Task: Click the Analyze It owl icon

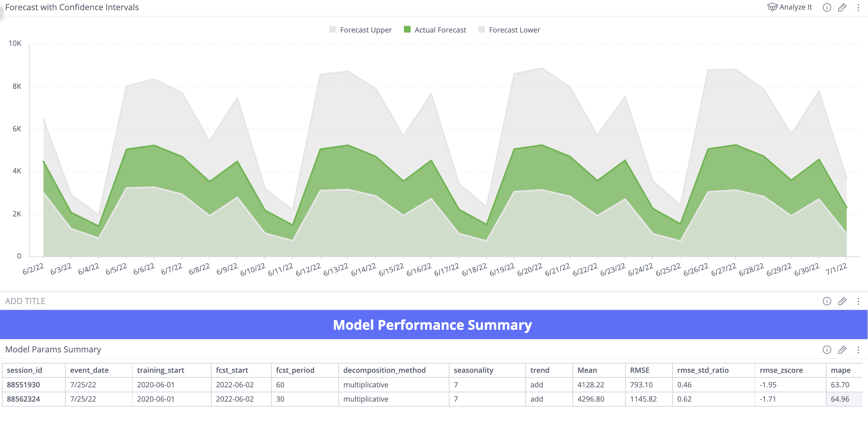Action: point(772,7)
